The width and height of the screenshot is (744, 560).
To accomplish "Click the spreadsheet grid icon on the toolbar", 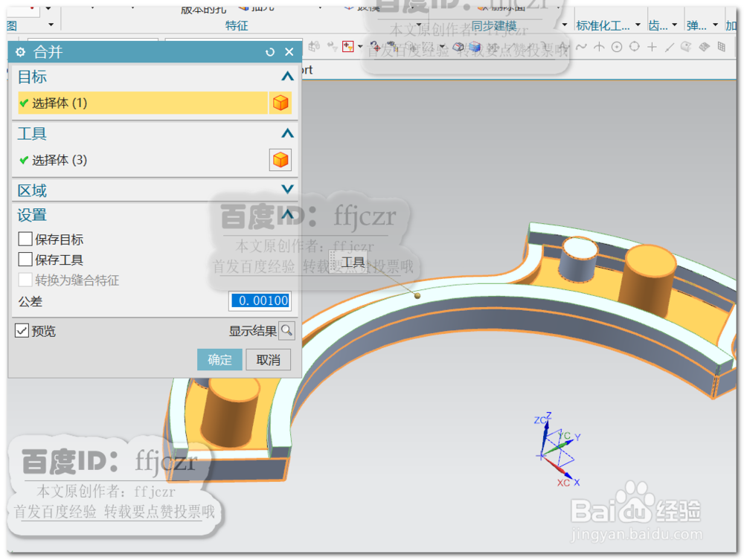I will pyautogui.click(x=721, y=46).
